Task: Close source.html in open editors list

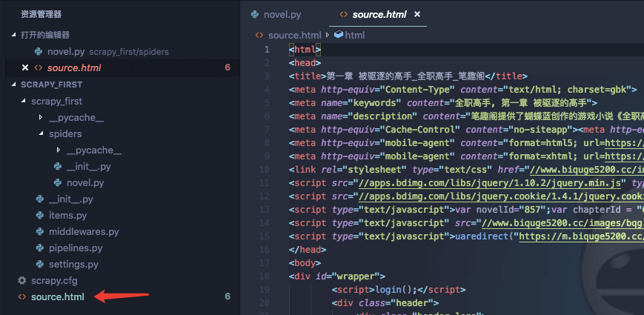Action: tap(24, 67)
